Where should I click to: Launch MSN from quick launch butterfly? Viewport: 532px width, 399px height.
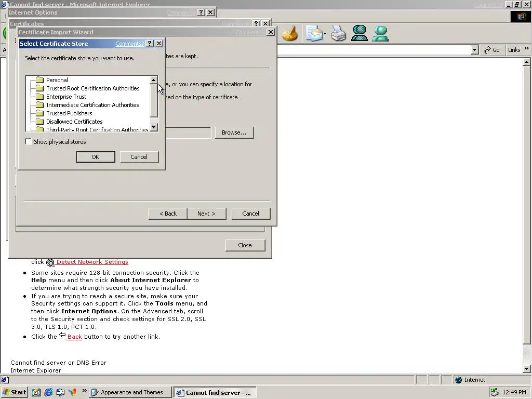coord(72,392)
